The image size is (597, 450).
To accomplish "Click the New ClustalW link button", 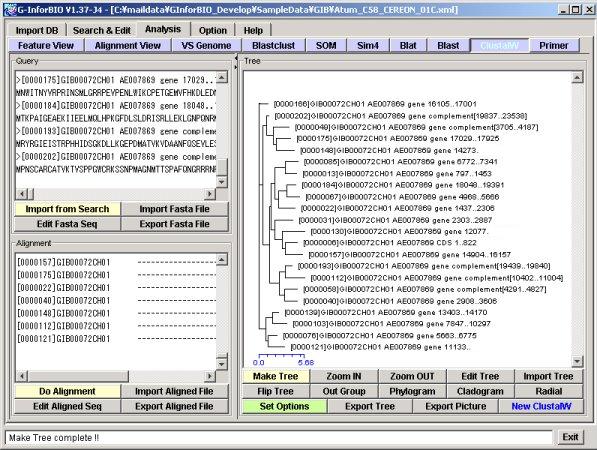I will [x=541, y=406].
